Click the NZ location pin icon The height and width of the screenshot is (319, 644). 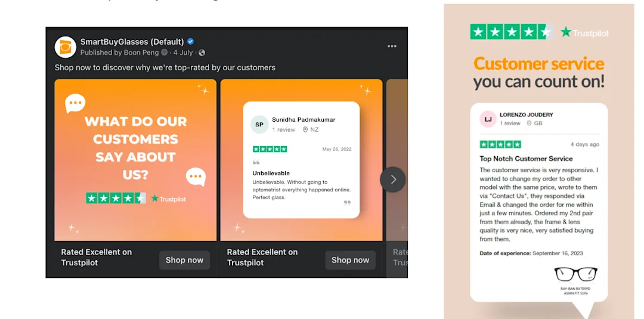pyautogui.click(x=305, y=130)
